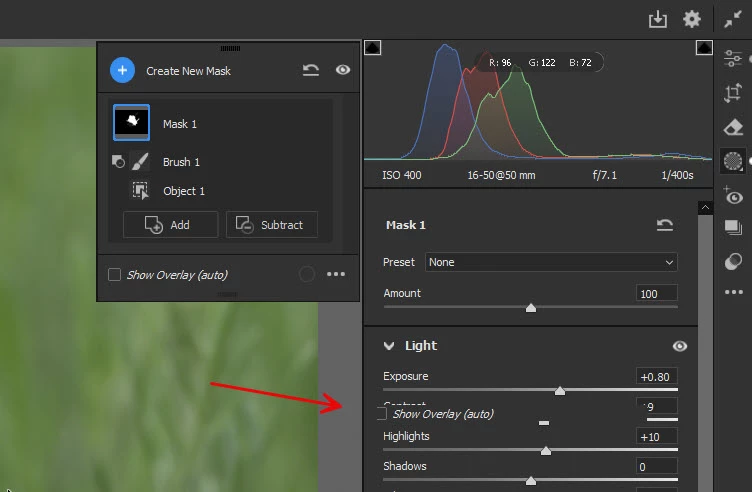Collapse the Light section chevron
752x492 pixels.
coord(389,346)
